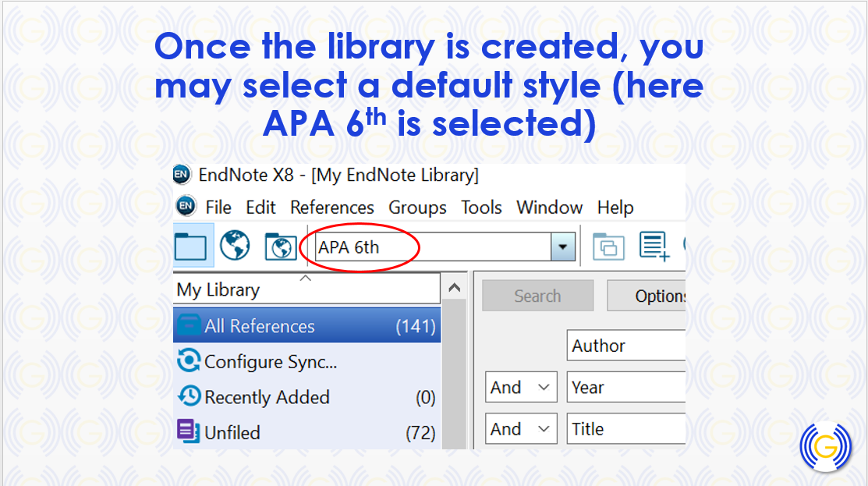This screenshot has height=486, width=868.
Task: Click the Search button
Action: click(537, 296)
